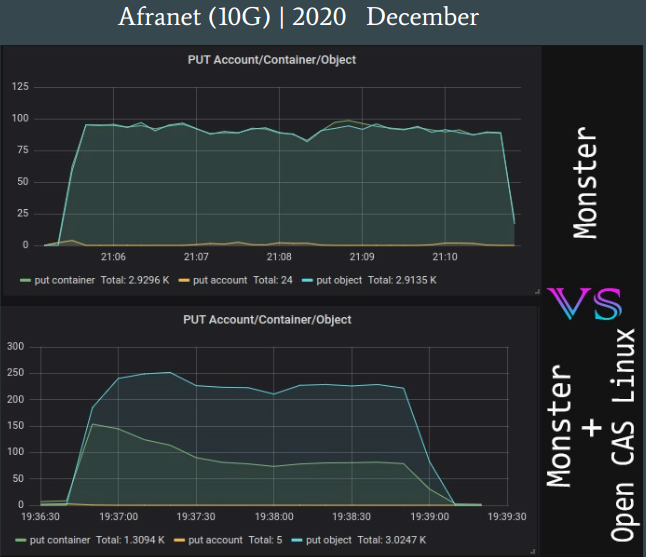Click the 19:37:00 time axis label
This screenshot has width=646, height=557.
[x=119, y=517]
